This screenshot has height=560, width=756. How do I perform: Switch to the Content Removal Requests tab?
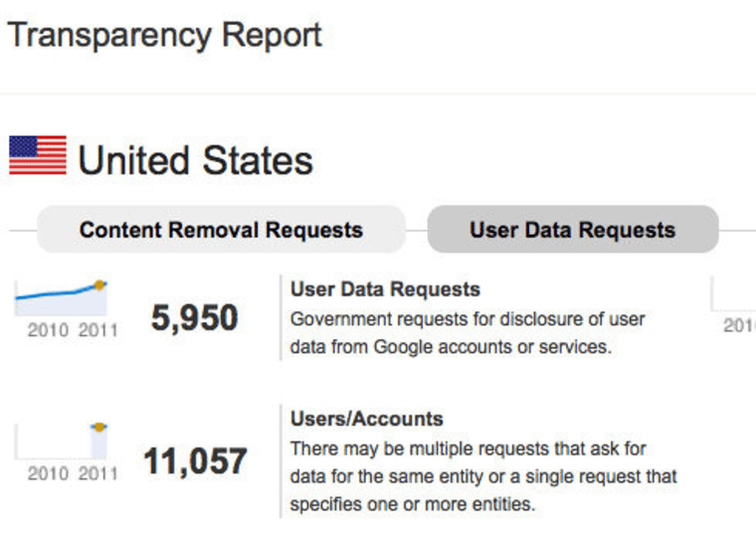tap(221, 230)
